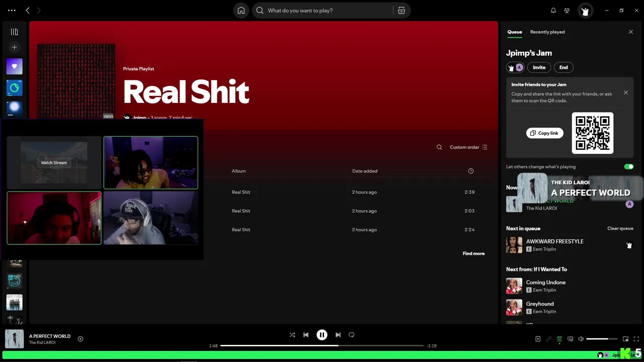Screen dimensions: 644x362
Task: Open the Friend Activity icon
Action: point(567,11)
